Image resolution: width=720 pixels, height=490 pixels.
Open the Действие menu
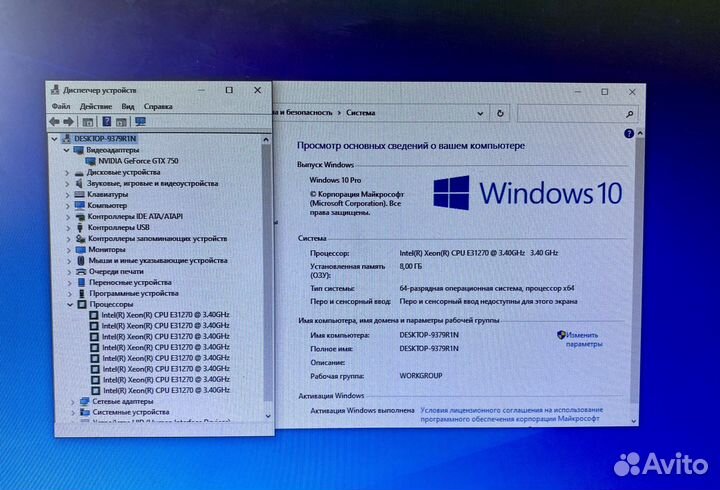96,107
